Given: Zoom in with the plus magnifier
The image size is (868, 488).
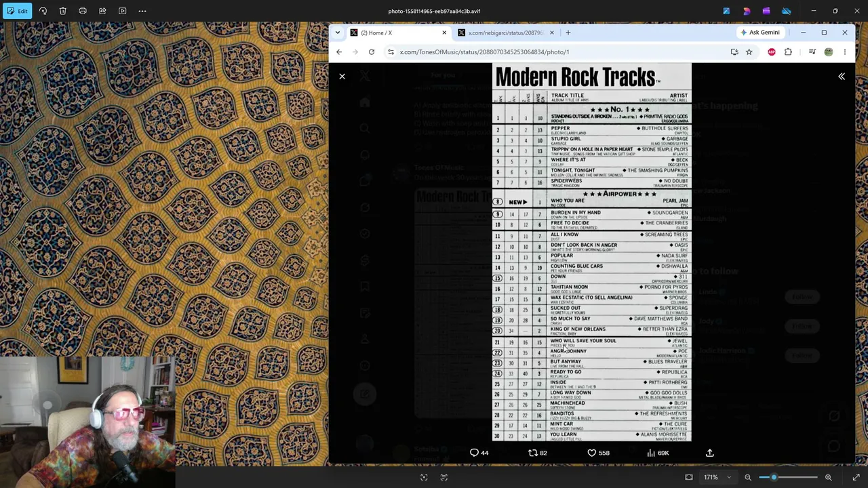Looking at the screenshot, I should click(x=829, y=477).
